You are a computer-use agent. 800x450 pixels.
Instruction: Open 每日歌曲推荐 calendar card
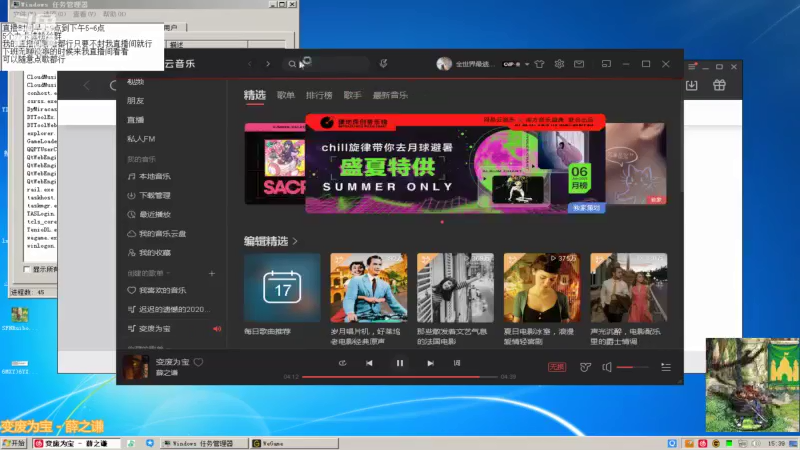(x=282, y=287)
